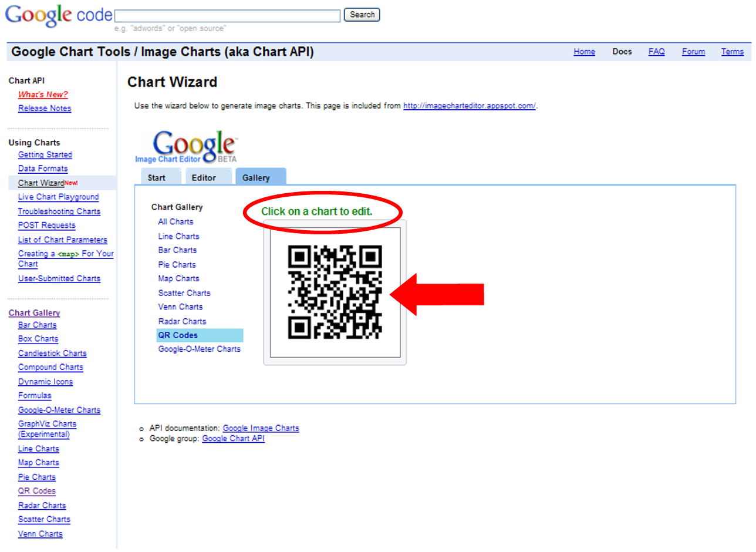Open Radar Charts in left sidebar
756x552 pixels.
[x=42, y=506]
